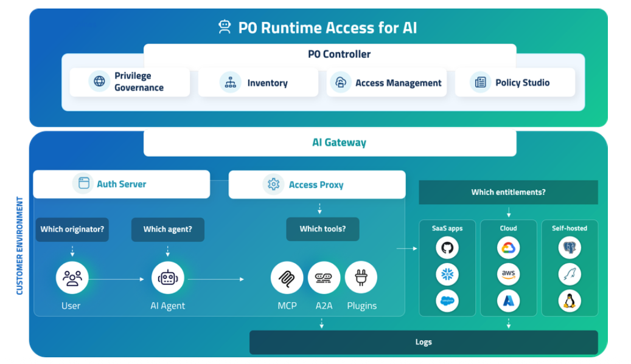
Task: Click the AWS icon under Cloud
Action: (x=508, y=274)
